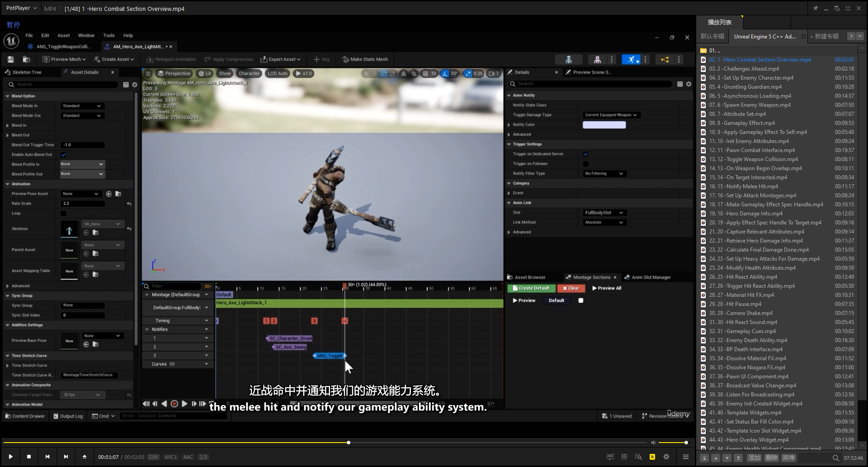
Task: Click PotPlayer volume speaker icon
Action: (653, 443)
